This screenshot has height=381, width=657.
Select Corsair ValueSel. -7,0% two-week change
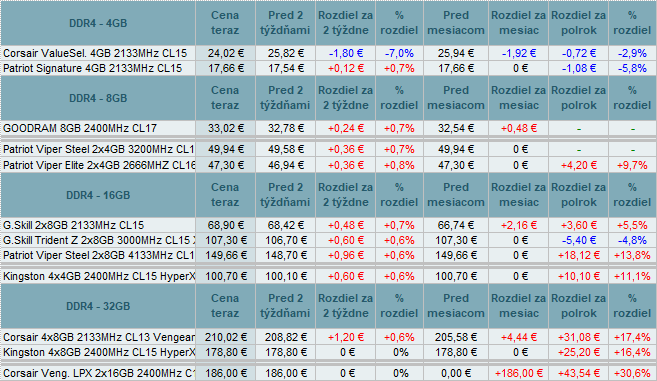399,53
